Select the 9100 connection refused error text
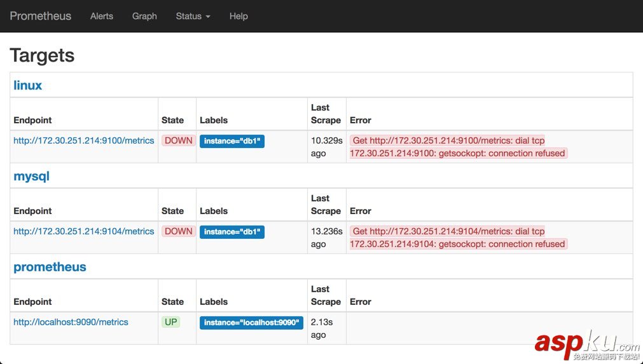643x364 pixels. pos(459,147)
